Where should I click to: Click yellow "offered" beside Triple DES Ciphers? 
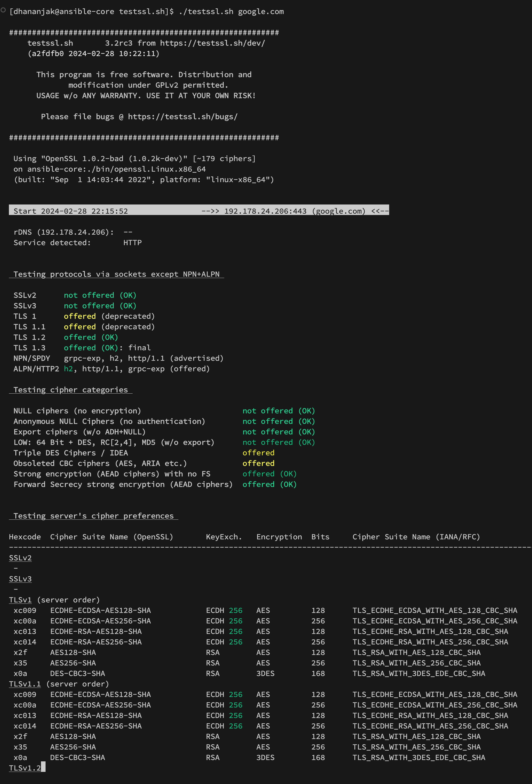coord(258,453)
